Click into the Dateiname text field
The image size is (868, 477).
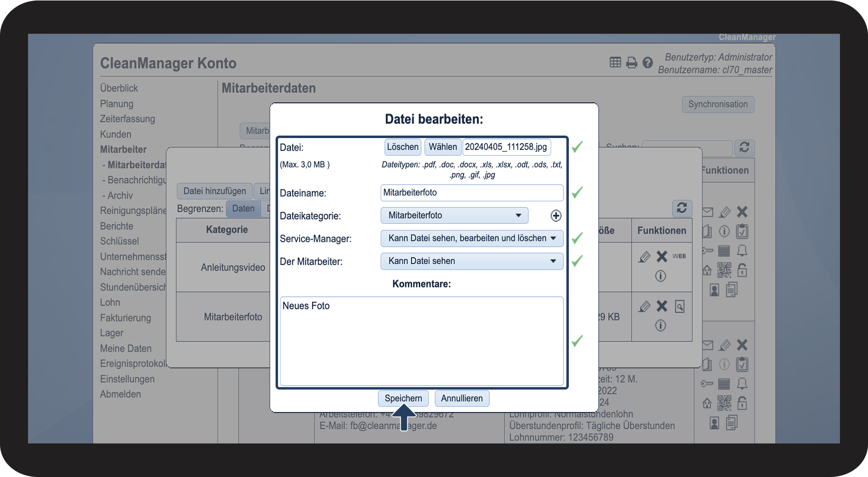tap(472, 193)
